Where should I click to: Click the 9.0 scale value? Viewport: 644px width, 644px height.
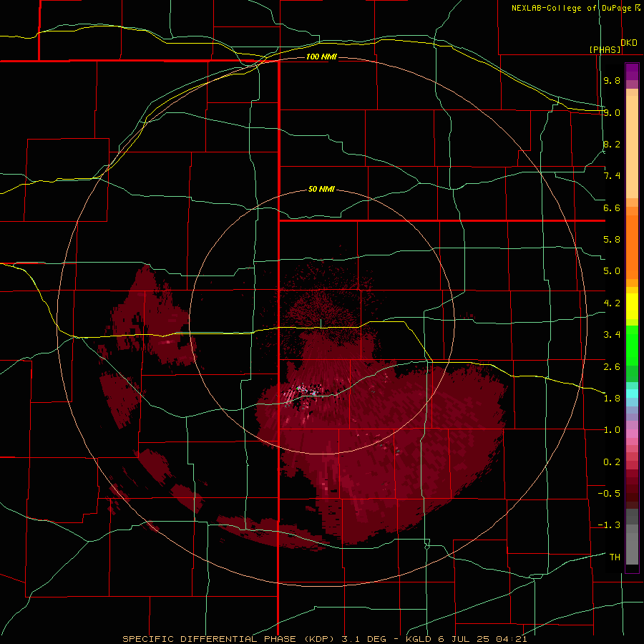[x=612, y=112]
